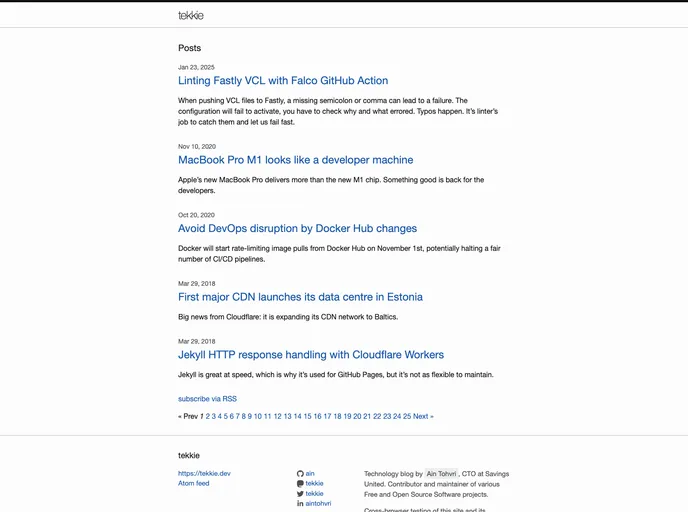The height and width of the screenshot is (512, 688).
Task: Go to pagination page 11
Action: point(268,416)
